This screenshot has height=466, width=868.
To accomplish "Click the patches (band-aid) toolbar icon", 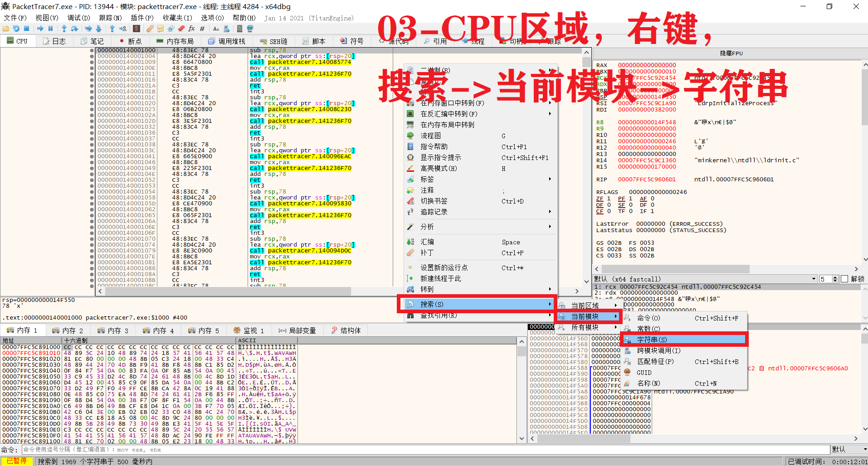I will pos(150,29).
